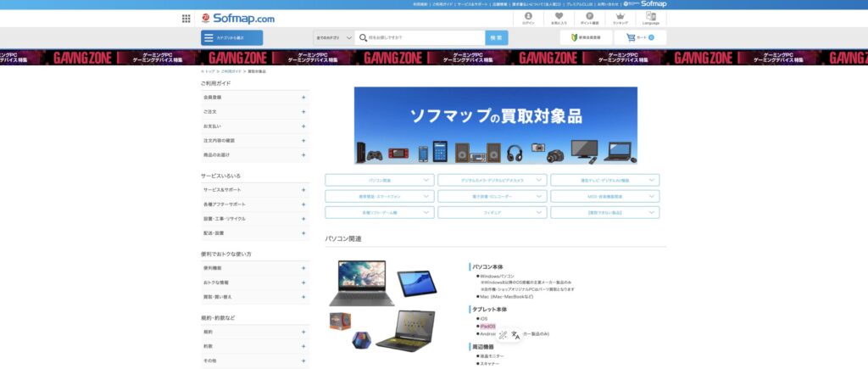Click the Sofmap.com logo

(x=239, y=19)
